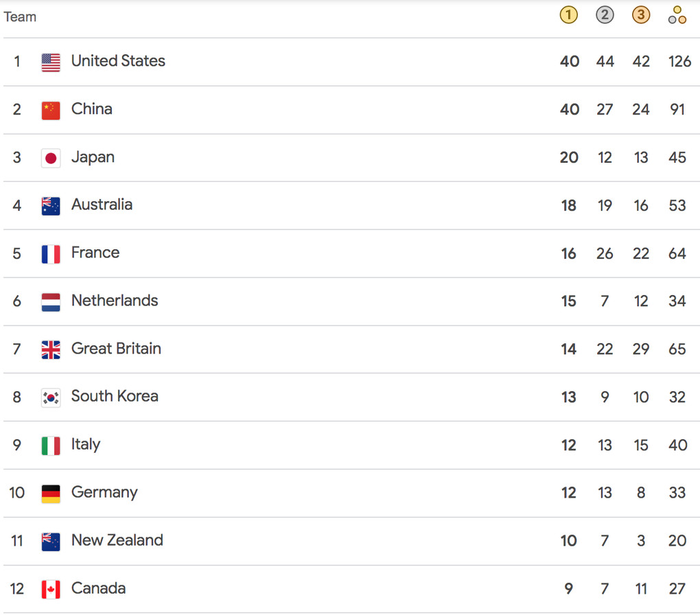The height and width of the screenshot is (615, 700).
Task: Click the United States flag icon
Action: (x=51, y=62)
